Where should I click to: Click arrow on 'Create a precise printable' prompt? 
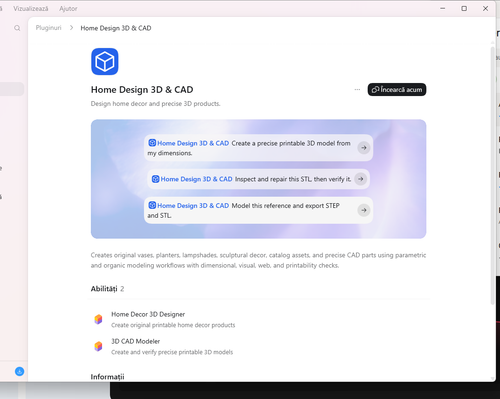364,148
